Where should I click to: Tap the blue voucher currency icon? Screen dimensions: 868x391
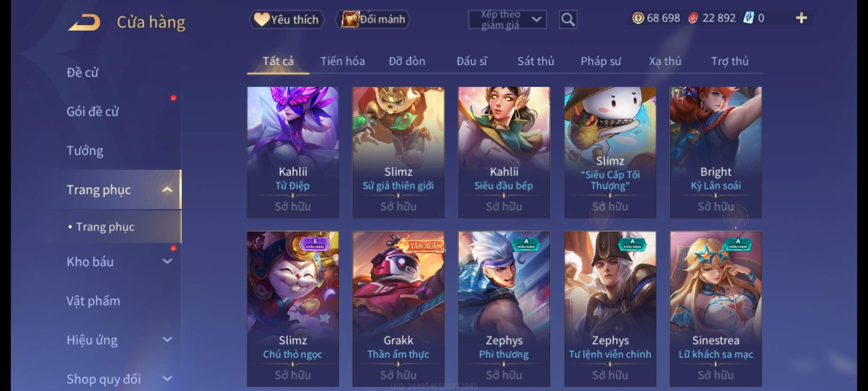click(x=748, y=18)
